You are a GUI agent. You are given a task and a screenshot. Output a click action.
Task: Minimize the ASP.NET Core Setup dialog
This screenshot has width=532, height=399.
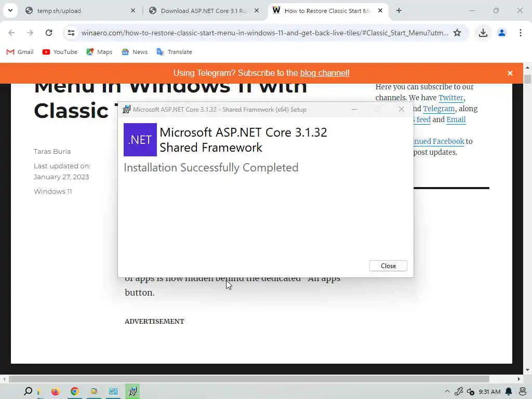pyautogui.click(x=354, y=109)
